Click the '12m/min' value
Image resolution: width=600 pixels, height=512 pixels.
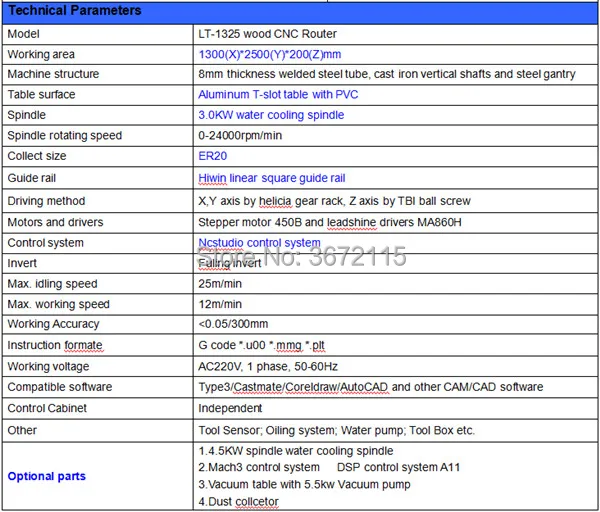coord(220,304)
